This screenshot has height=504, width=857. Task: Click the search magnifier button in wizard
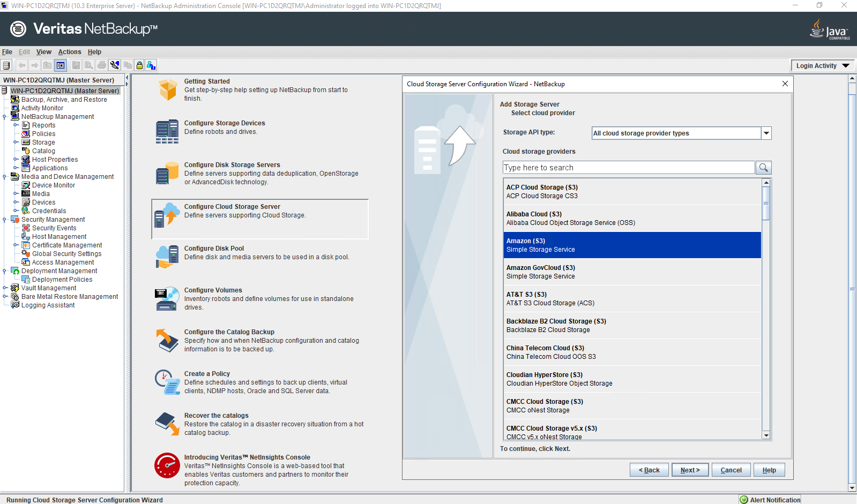click(x=764, y=168)
